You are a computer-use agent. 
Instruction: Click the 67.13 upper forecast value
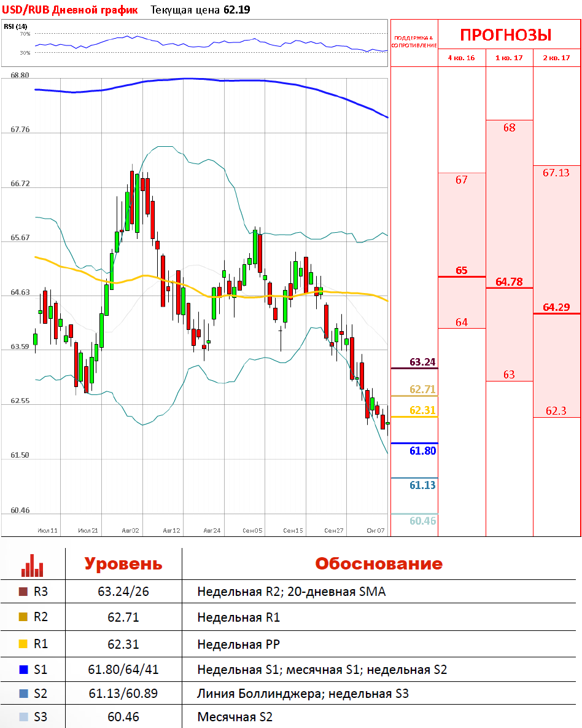click(x=556, y=173)
